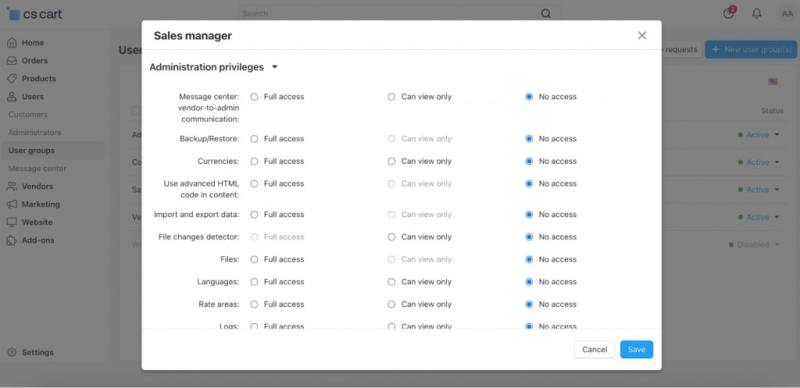Click the flag language icon
This screenshot has height=388, width=800.
click(773, 82)
